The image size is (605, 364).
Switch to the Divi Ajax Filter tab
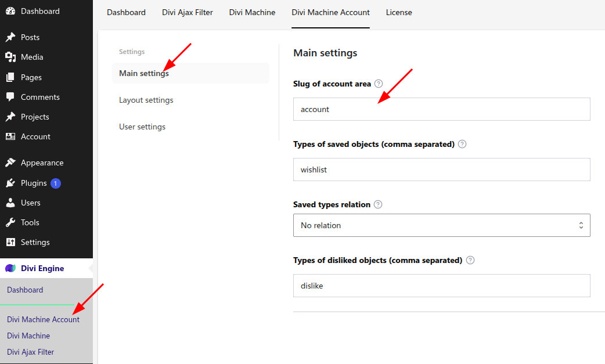point(187,12)
